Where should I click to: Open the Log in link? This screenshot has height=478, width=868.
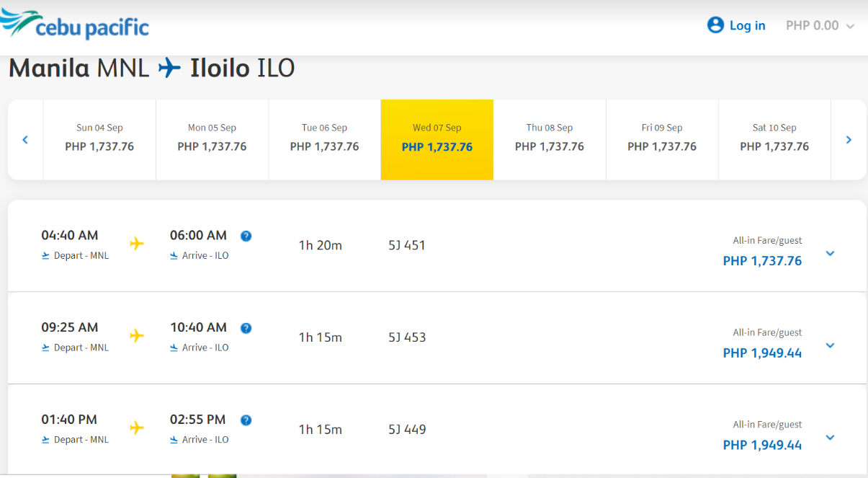click(747, 25)
